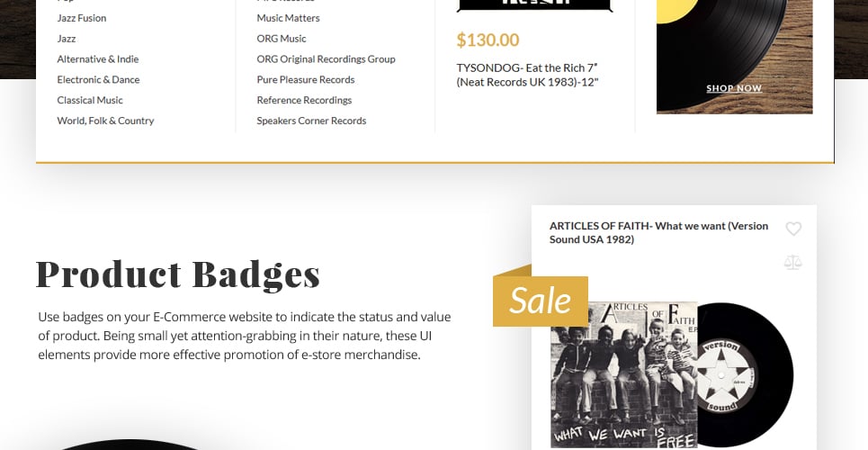Click the ORG Music label
The height and width of the screenshot is (450, 868).
pyautogui.click(x=282, y=38)
